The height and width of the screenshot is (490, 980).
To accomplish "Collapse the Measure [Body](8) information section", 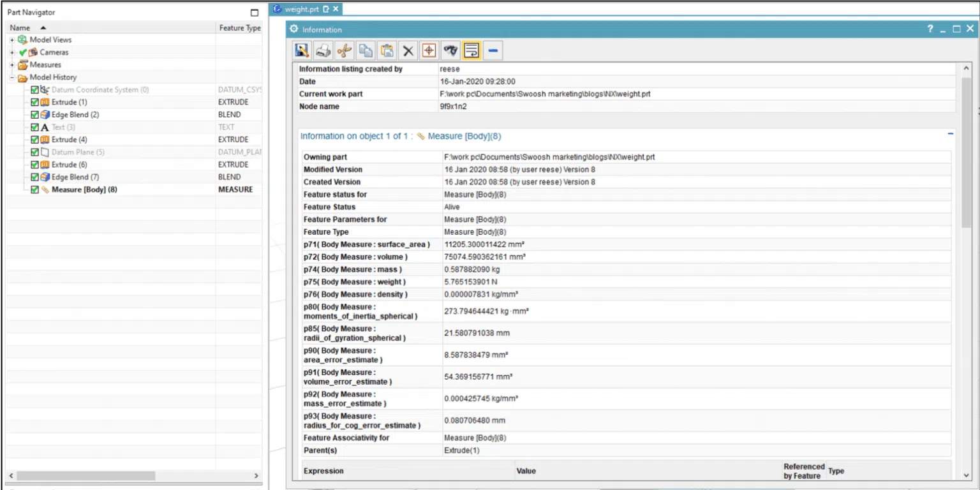I will tap(950, 134).
